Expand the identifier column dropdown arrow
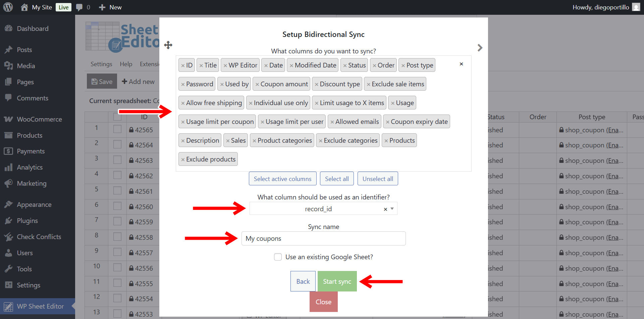The width and height of the screenshot is (644, 319). [392, 209]
